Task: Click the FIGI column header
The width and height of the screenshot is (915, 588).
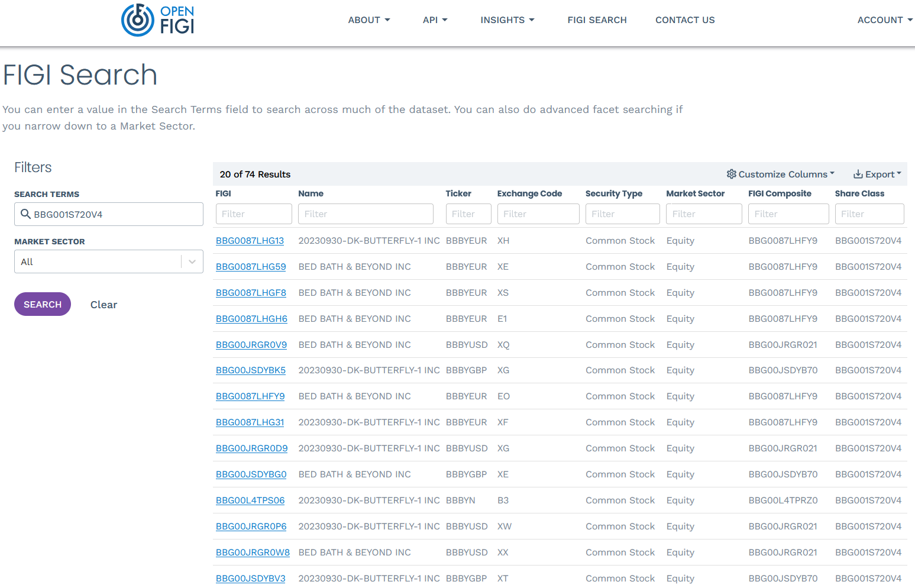Action: click(224, 193)
